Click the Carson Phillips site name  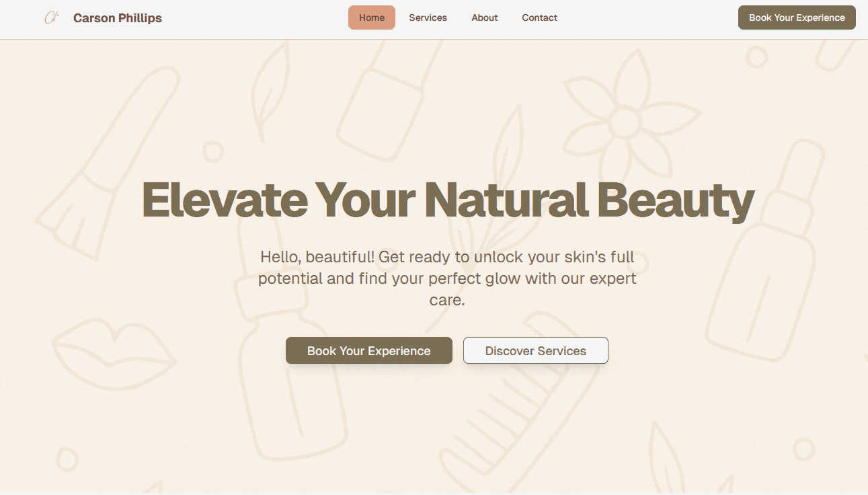(x=118, y=17)
